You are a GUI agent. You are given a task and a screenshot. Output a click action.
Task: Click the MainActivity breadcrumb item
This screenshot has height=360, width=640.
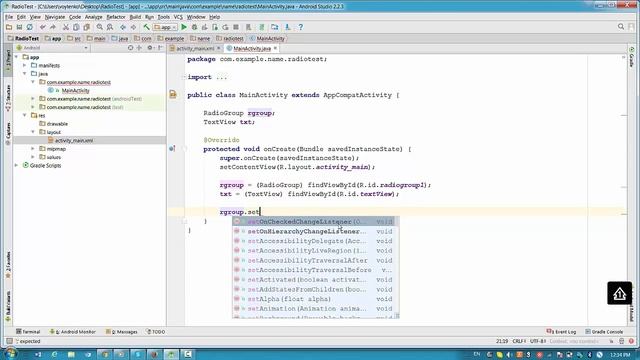(x=267, y=38)
